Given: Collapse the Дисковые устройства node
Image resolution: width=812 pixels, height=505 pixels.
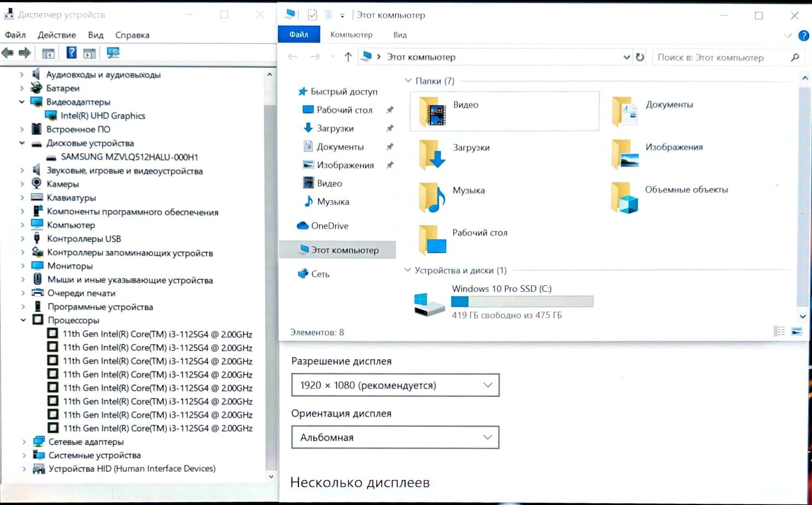Looking at the screenshot, I should coord(22,143).
